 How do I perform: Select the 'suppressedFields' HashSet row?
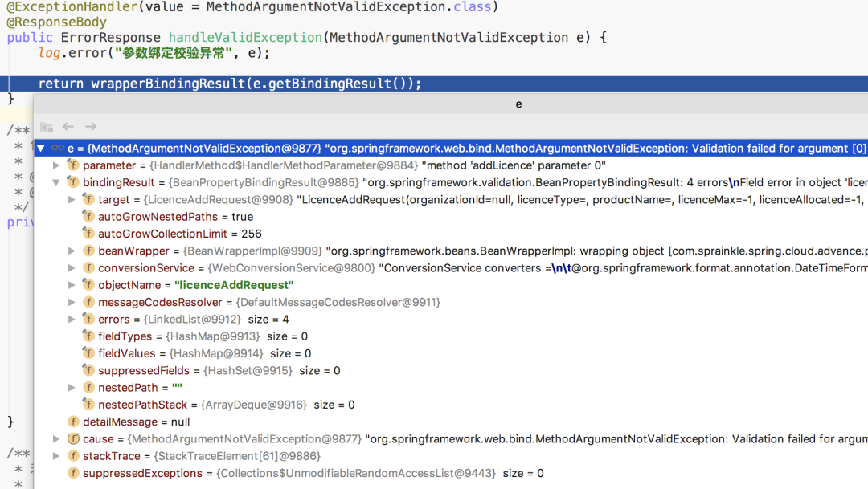451,371
